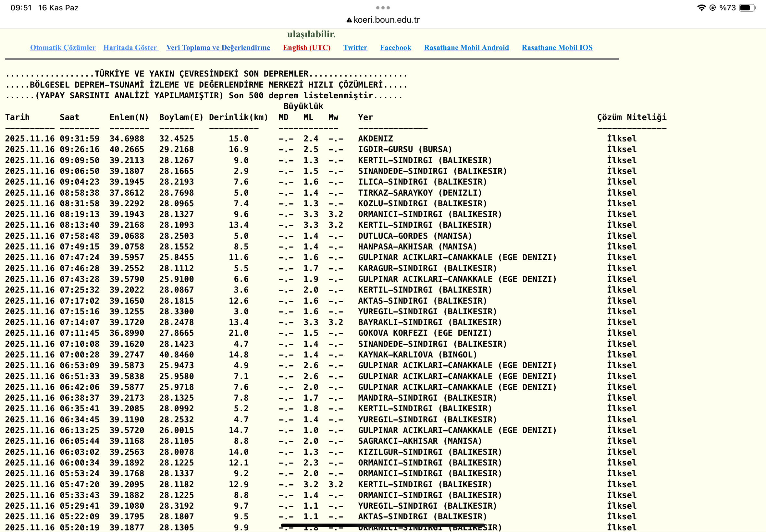Open Rasathane Mobil IOS link
The height and width of the screenshot is (532, 766).
557,48
